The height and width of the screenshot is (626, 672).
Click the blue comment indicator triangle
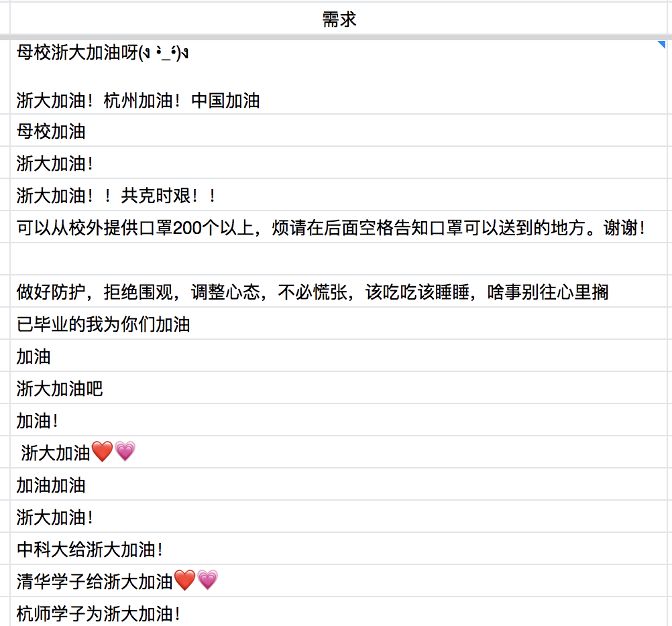tap(662, 44)
